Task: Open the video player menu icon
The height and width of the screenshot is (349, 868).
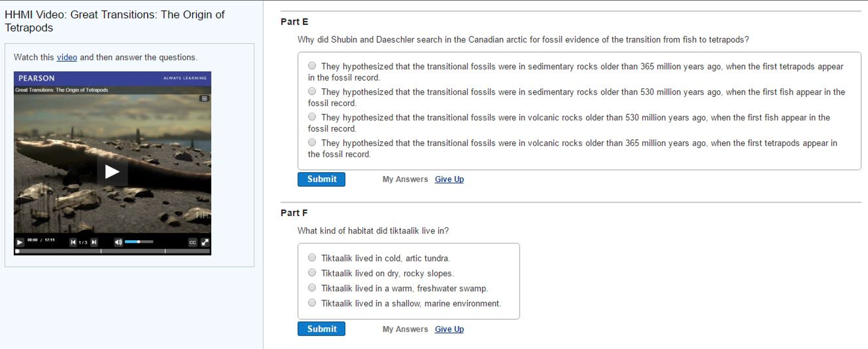Action: [204, 99]
